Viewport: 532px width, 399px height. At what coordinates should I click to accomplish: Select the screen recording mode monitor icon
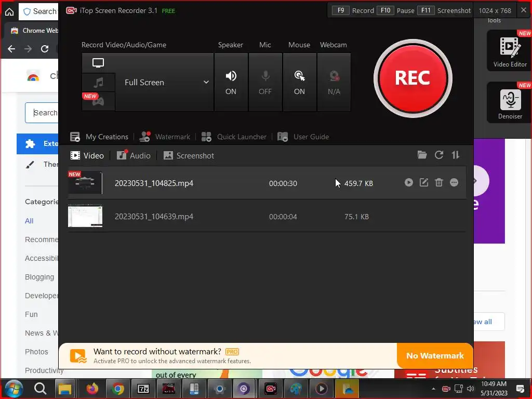click(98, 63)
